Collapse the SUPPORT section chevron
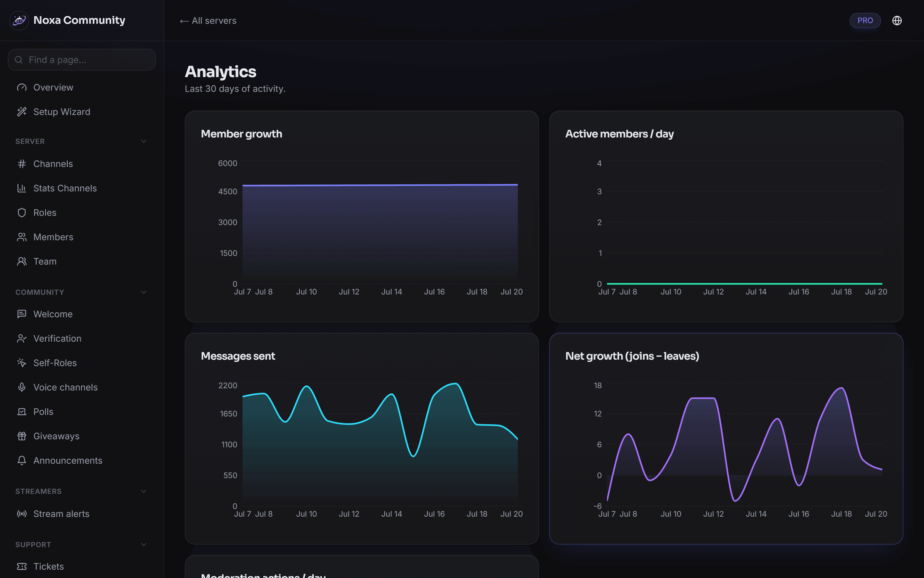Screen dimensions: 924x578 [143, 545]
